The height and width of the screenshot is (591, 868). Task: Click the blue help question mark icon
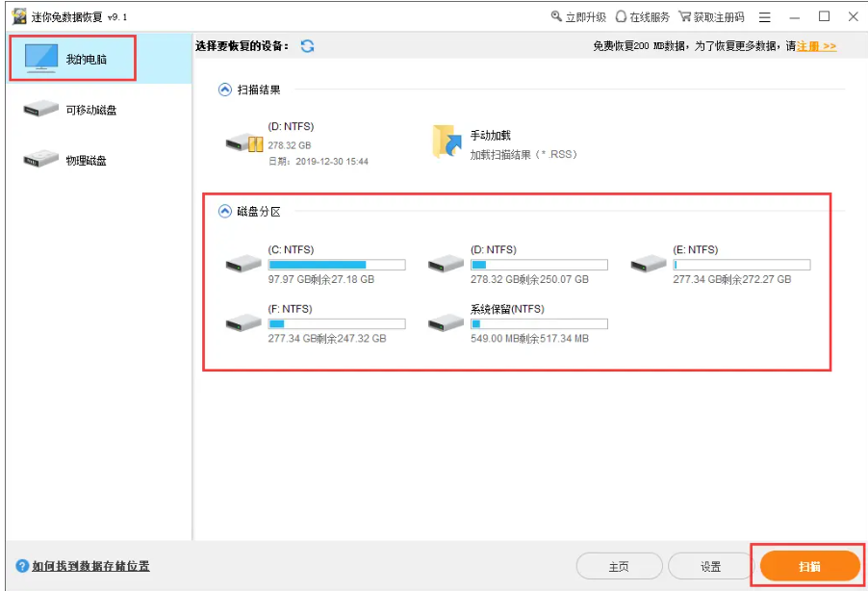click(22, 566)
